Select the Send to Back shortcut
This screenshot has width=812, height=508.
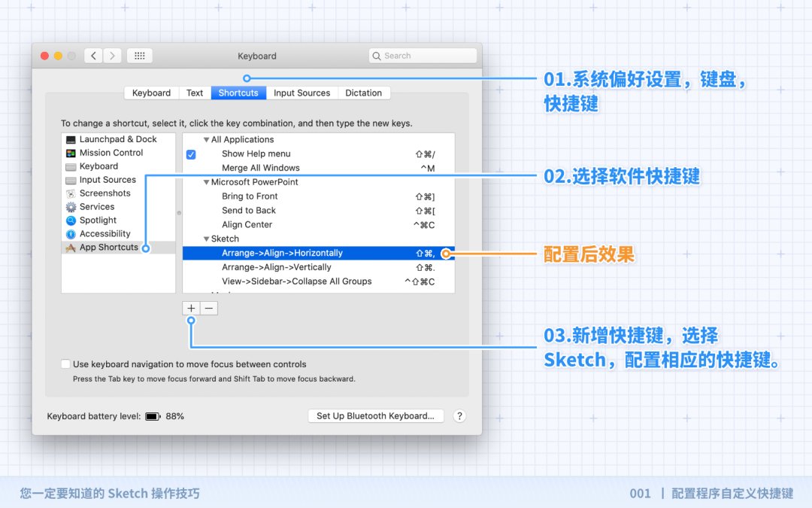tap(319, 211)
